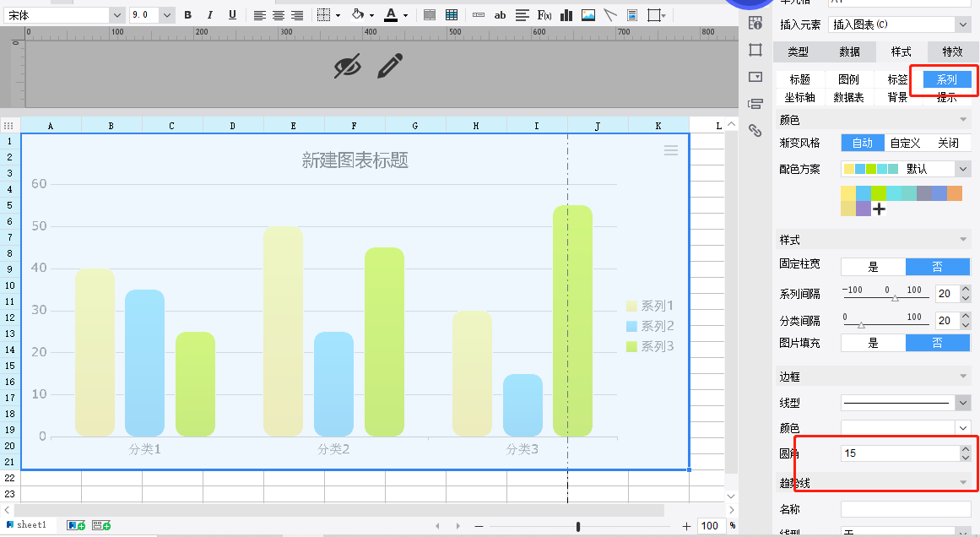This screenshot has width=980, height=537.
Task: Click the 分类间隔 slider handle
Action: tap(861, 325)
